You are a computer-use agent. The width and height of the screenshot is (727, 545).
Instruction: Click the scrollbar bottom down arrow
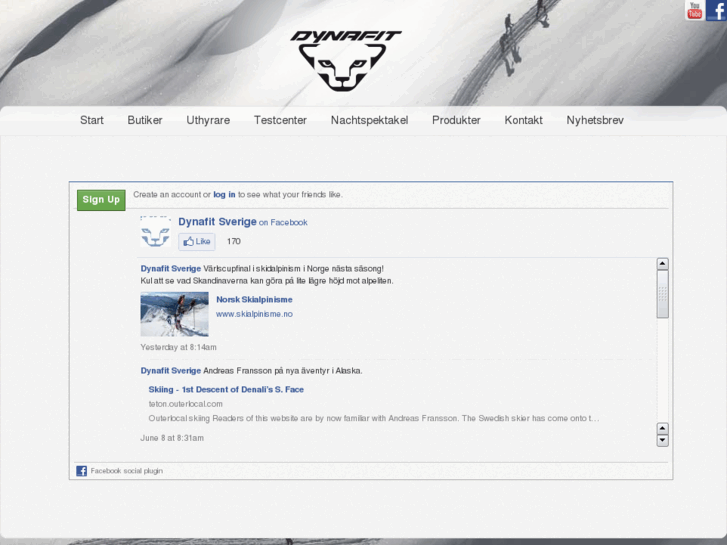click(663, 440)
